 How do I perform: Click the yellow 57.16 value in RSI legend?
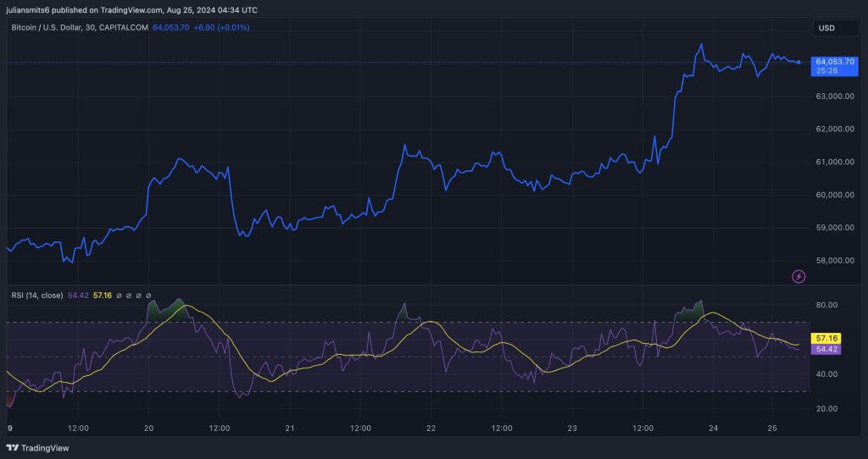click(x=101, y=296)
